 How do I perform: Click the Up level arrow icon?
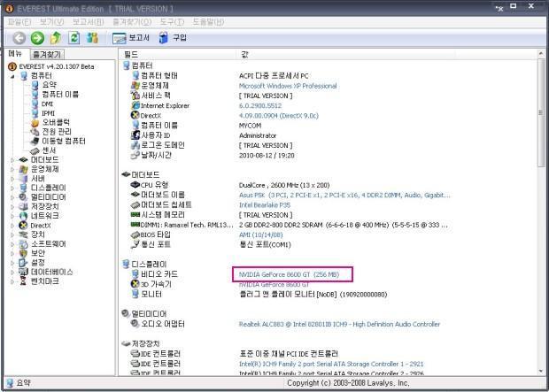click(55, 38)
